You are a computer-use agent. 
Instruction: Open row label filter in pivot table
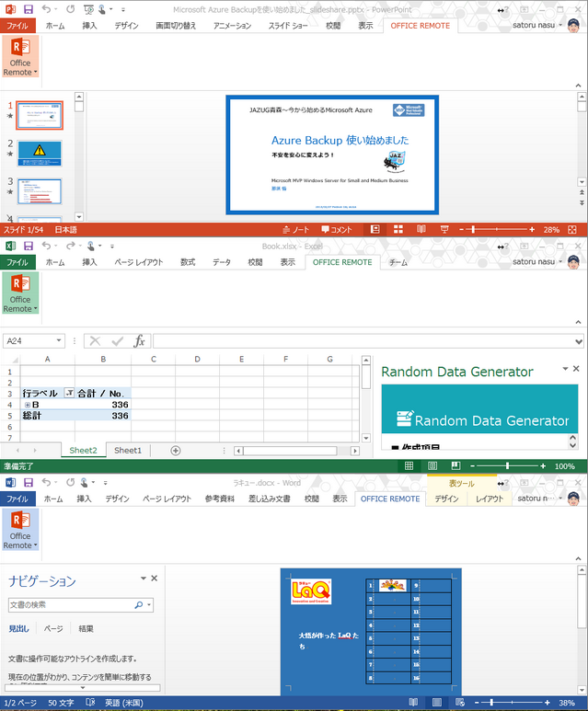pos(69,393)
